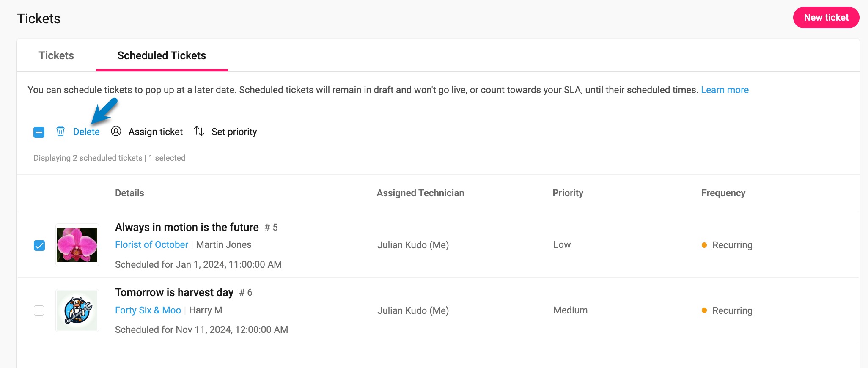Click orange Recurring dot on ticket #5
Screen dimensions: 868x368
704,245
